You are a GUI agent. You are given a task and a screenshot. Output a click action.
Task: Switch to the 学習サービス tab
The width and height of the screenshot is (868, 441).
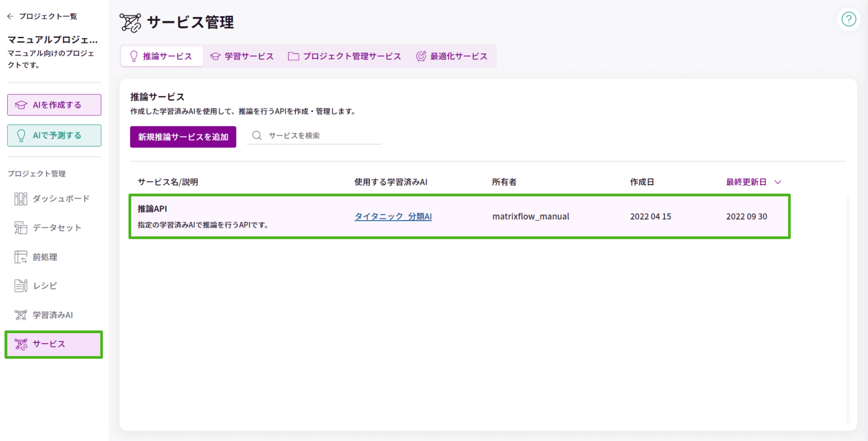click(242, 56)
